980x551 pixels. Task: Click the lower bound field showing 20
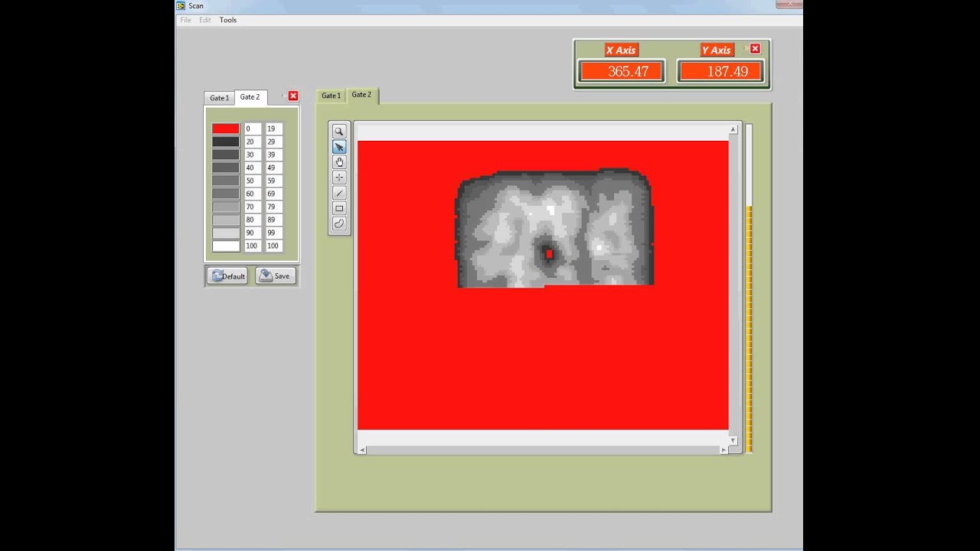253,142
